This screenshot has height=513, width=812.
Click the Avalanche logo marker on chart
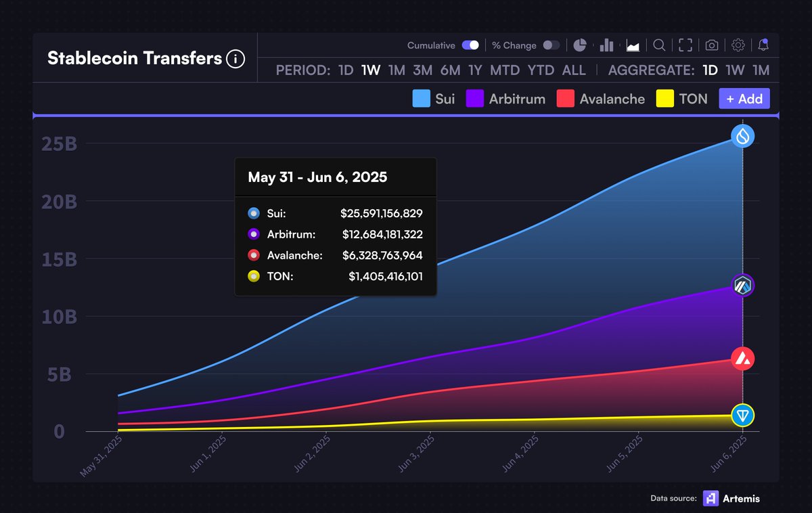(744, 359)
